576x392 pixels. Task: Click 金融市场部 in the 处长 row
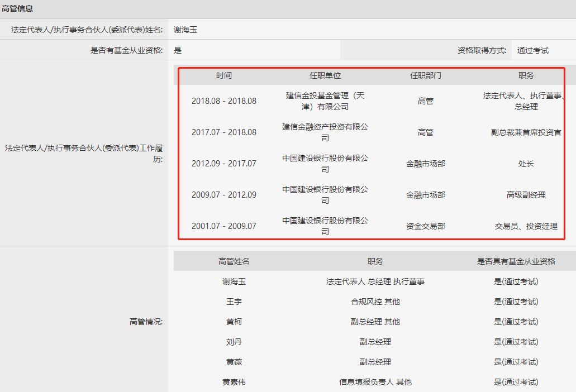coord(425,163)
